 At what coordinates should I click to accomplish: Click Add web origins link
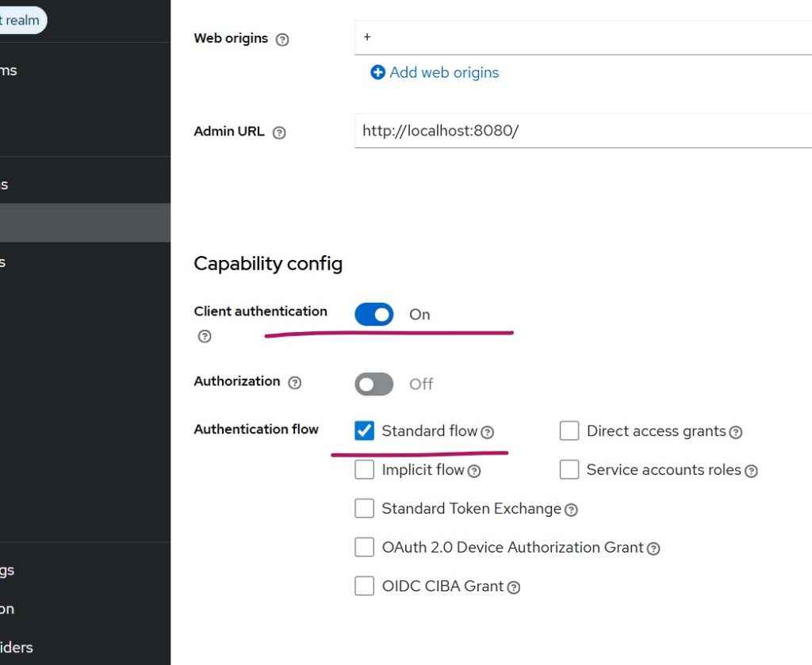tap(435, 73)
